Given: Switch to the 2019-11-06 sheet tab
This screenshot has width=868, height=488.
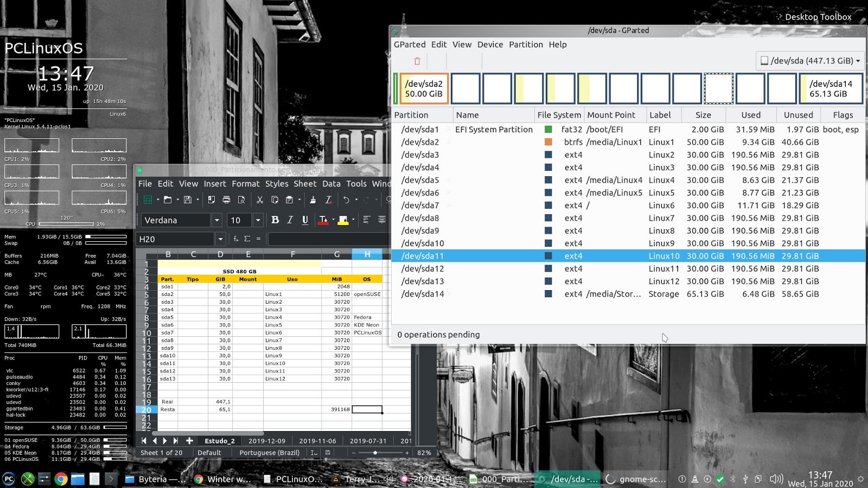Looking at the screenshot, I should pyautogui.click(x=317, y=441).
